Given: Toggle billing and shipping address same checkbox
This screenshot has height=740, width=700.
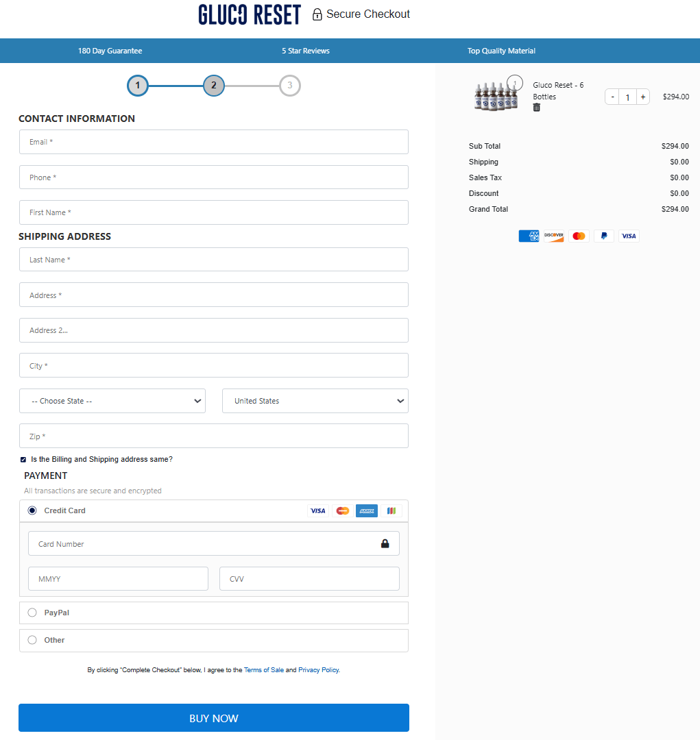Looking at the screenshot, I should (x=23, y=460).
